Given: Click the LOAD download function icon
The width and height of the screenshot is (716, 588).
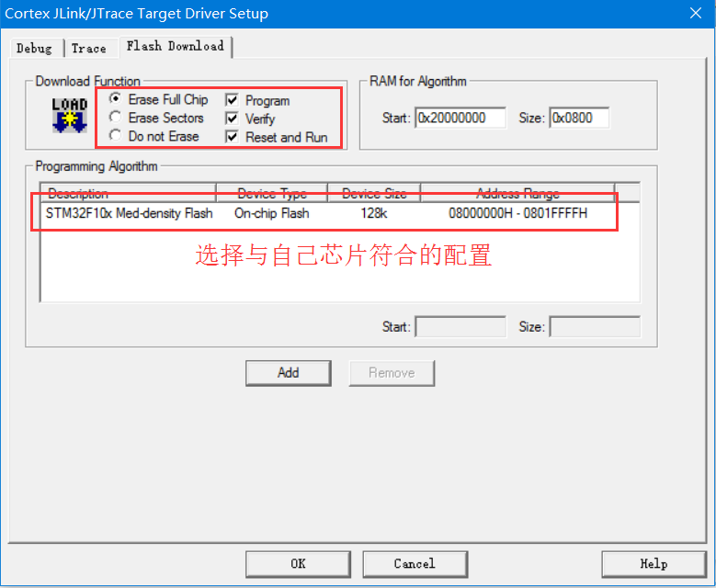Looking at the screenshot, I should point(70,116).
